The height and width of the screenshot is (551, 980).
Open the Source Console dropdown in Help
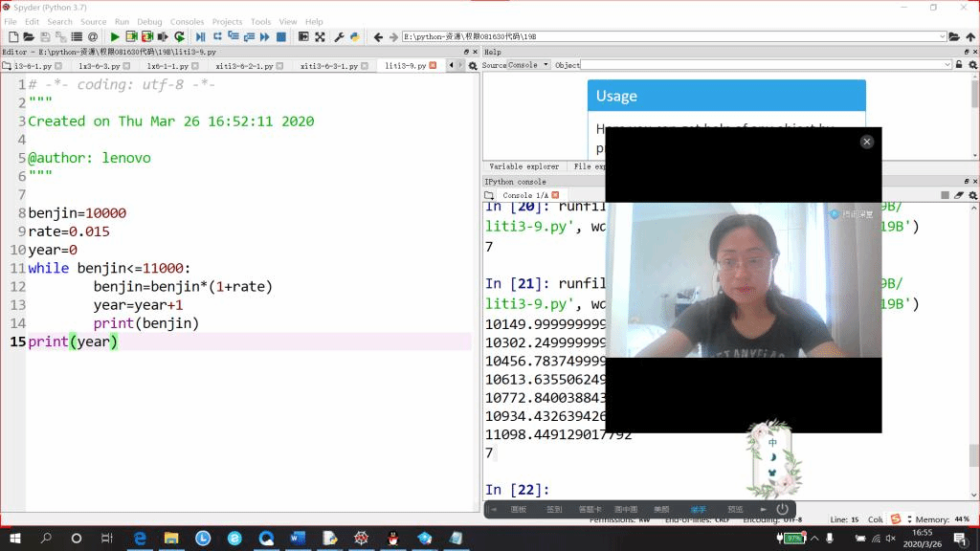coord(528,65)
